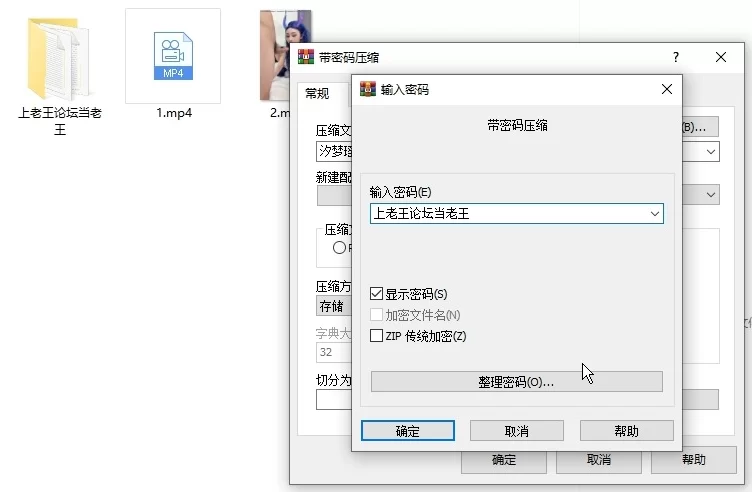Open the 上老王论坛当老王 folder icon
The width and height of the screenshot is (752, 492).
pos(59,58)
